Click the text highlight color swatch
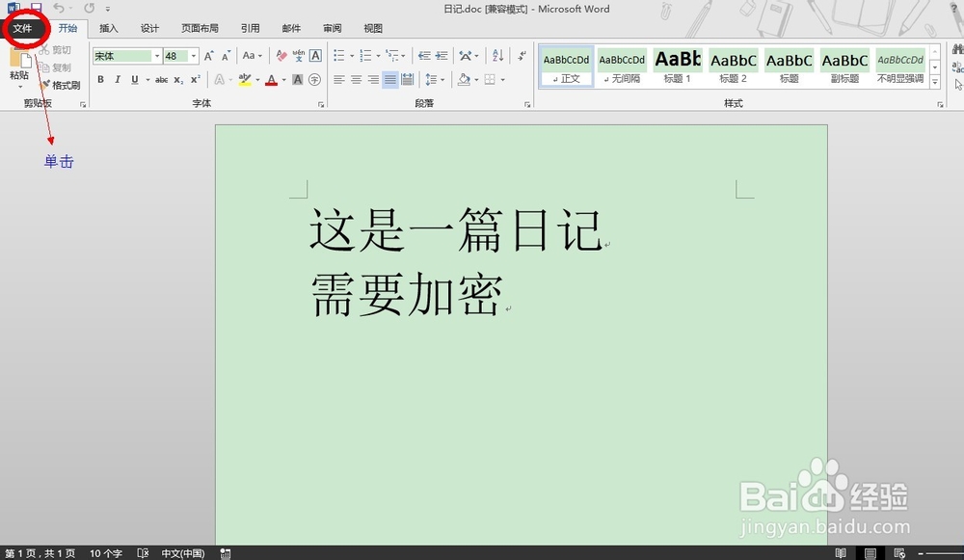The height and width of the screenshot is (560, 964). [245, 79]
